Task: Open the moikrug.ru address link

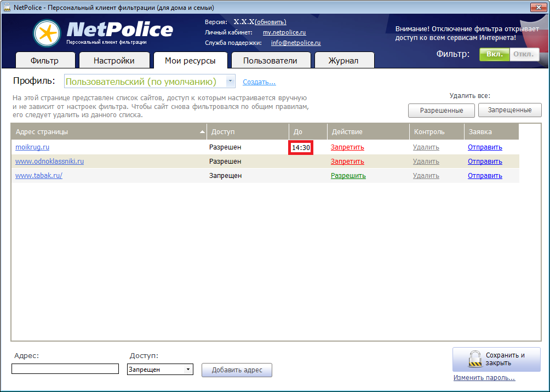Action: point(32,147)
